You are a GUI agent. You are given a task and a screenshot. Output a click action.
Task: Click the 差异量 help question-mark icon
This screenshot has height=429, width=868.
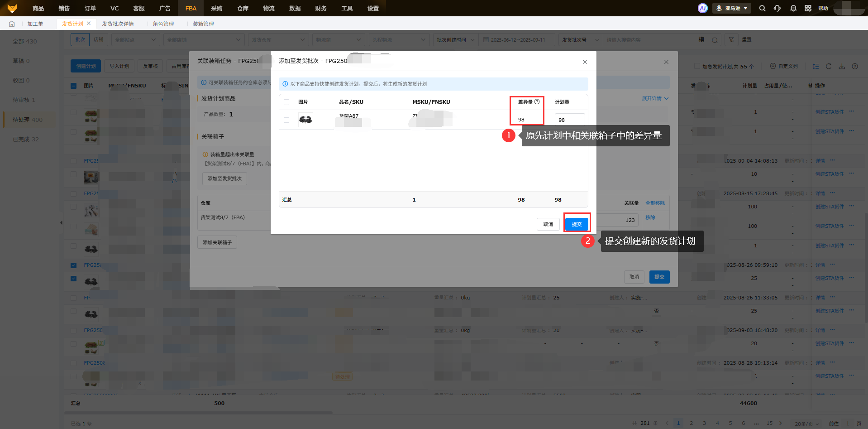[537, 101]
